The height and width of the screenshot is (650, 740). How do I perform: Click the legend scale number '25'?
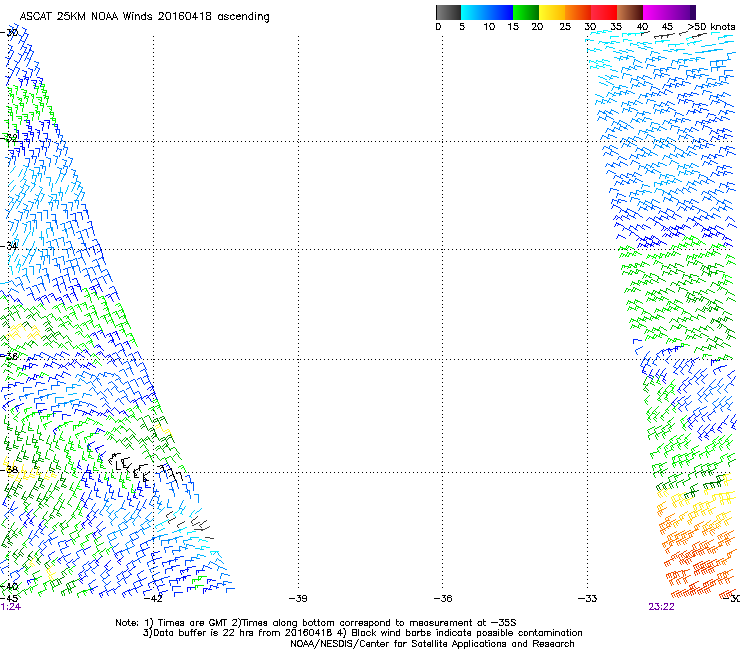click(565, 27)
